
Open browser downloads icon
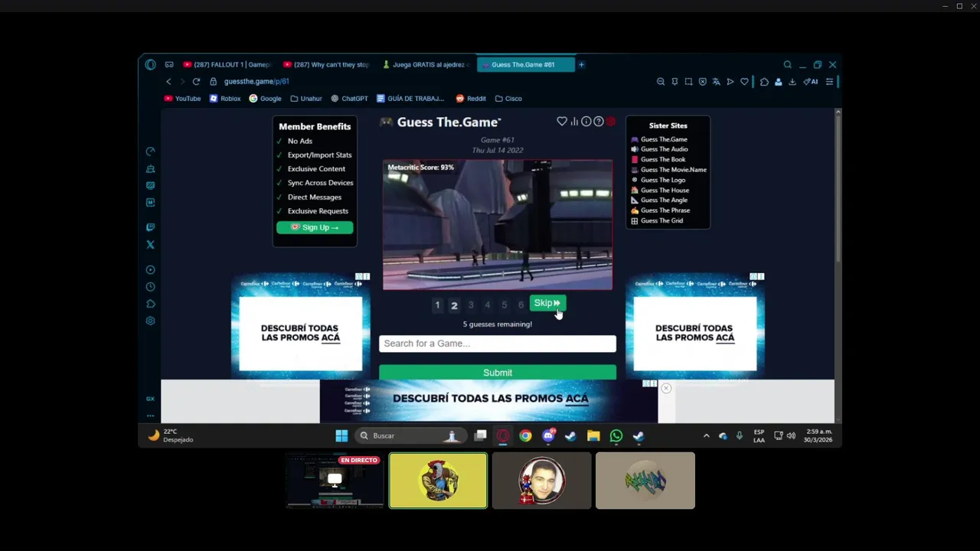[792, 81]
